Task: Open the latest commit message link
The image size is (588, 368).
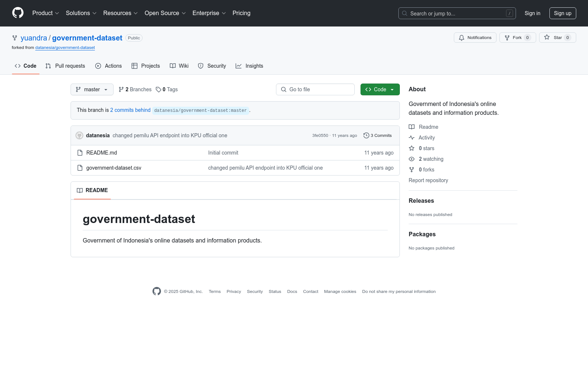Action: (170, 135)
